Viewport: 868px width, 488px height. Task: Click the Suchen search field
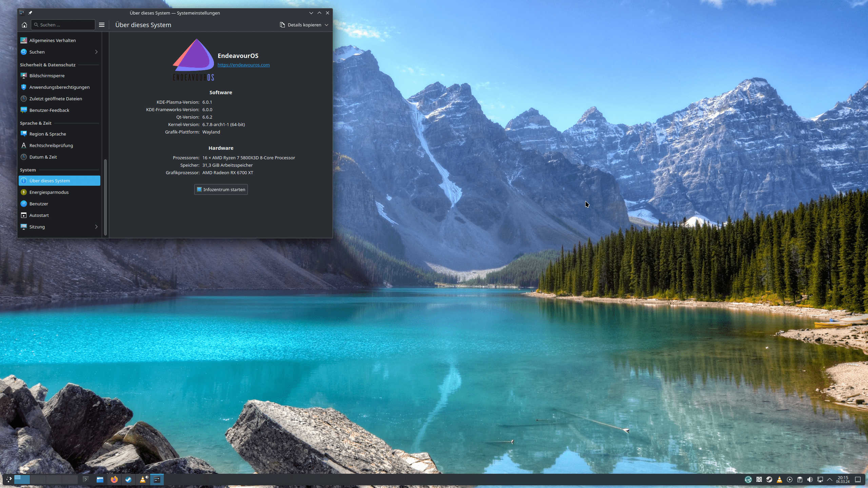63,25
